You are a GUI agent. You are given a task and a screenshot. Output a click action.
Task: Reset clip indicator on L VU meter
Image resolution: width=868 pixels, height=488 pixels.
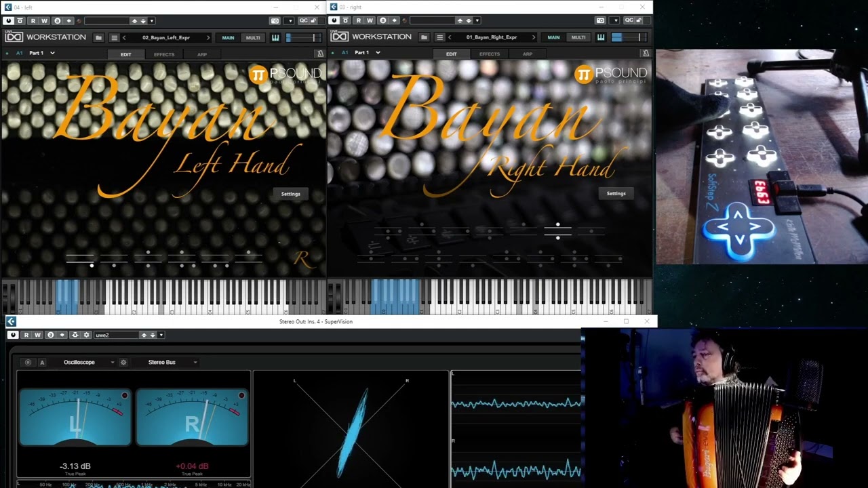[x=125, y=395]
